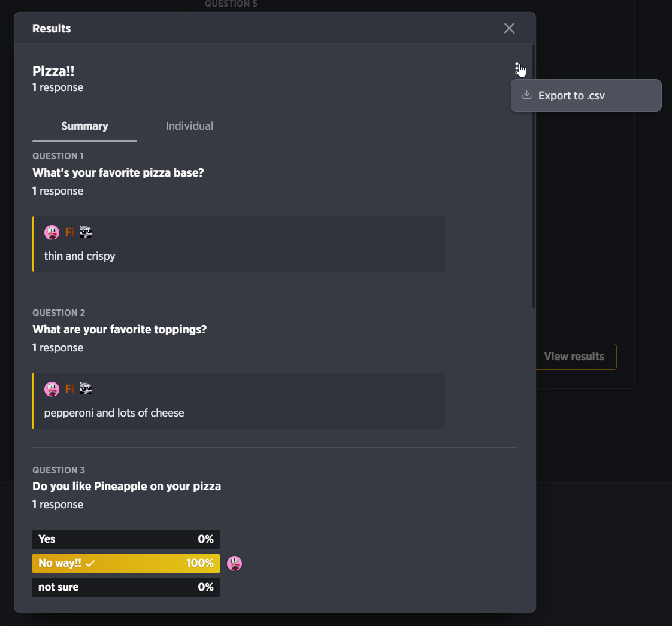
Task: Select the Yes 0% poll bar
Action: [x=126, y=539]
